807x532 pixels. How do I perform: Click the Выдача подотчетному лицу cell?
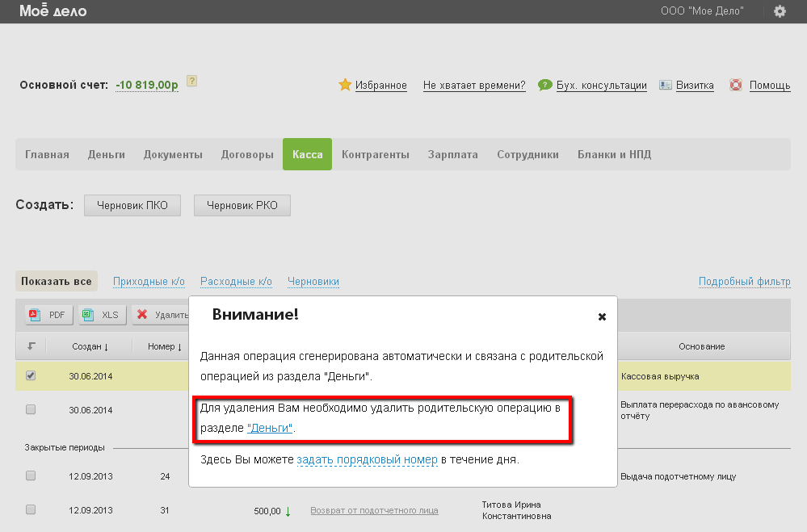tap(678, 476)
